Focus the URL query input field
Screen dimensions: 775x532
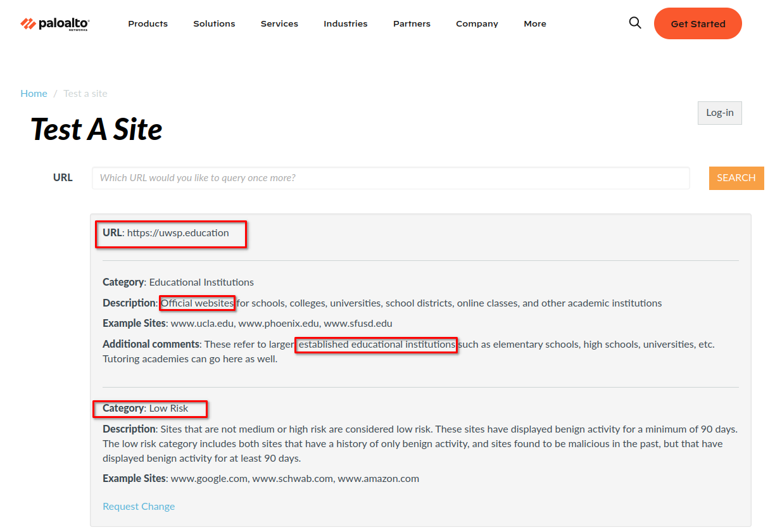(391, 178)
